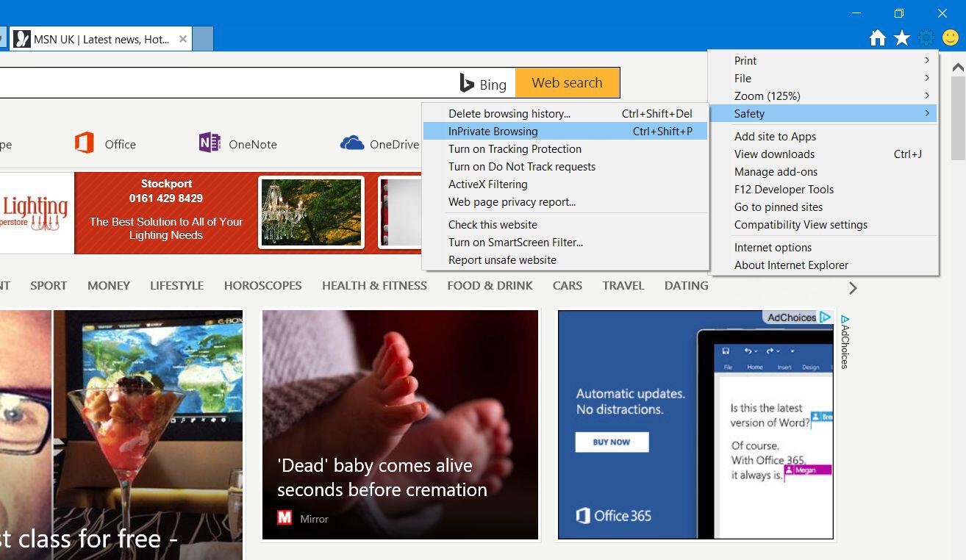966x560 pixels.
Task: Click the OneNote icon shortcut
Action: 210,143
